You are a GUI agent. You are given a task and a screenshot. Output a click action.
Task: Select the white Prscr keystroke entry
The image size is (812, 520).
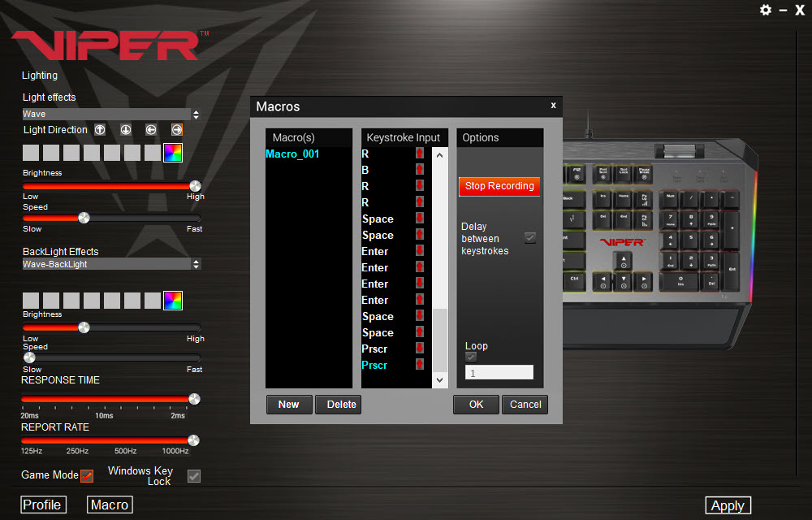pyautogui.click(x=374, y=349)
